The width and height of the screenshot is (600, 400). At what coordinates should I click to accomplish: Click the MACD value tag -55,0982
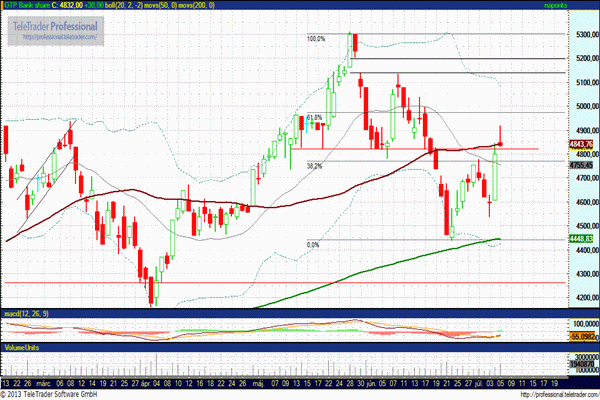pyautogui.click(x=581, y=339)
